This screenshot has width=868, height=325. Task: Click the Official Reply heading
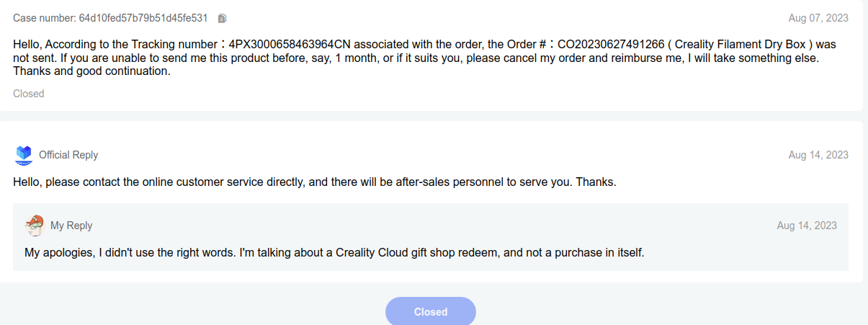(x=68, y=155)
